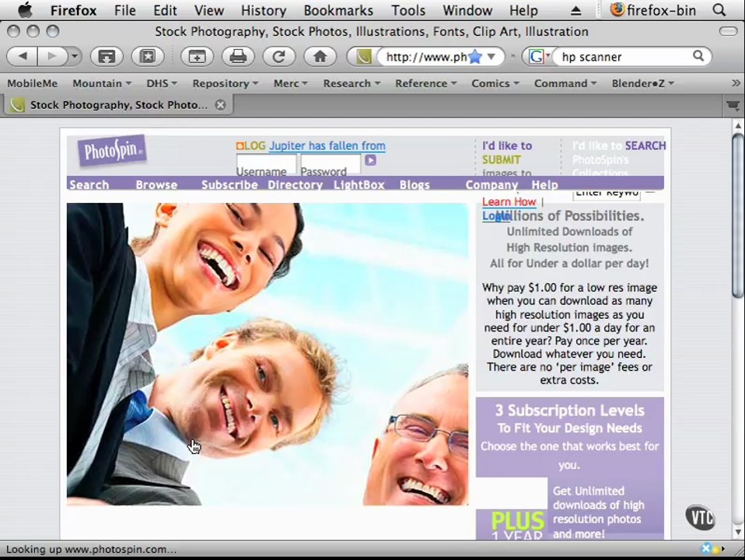Click the PhotoSpin logo
745x560 pixels.
click(112, 151)
